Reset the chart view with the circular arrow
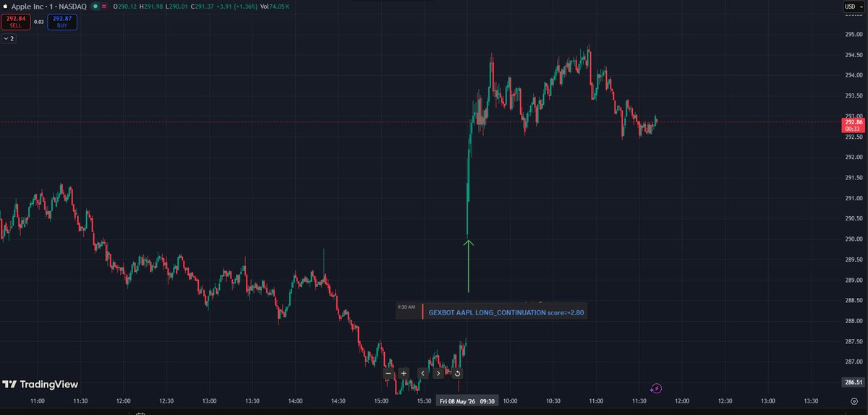This screenshot has height=415, width=868. click(457, 374)
